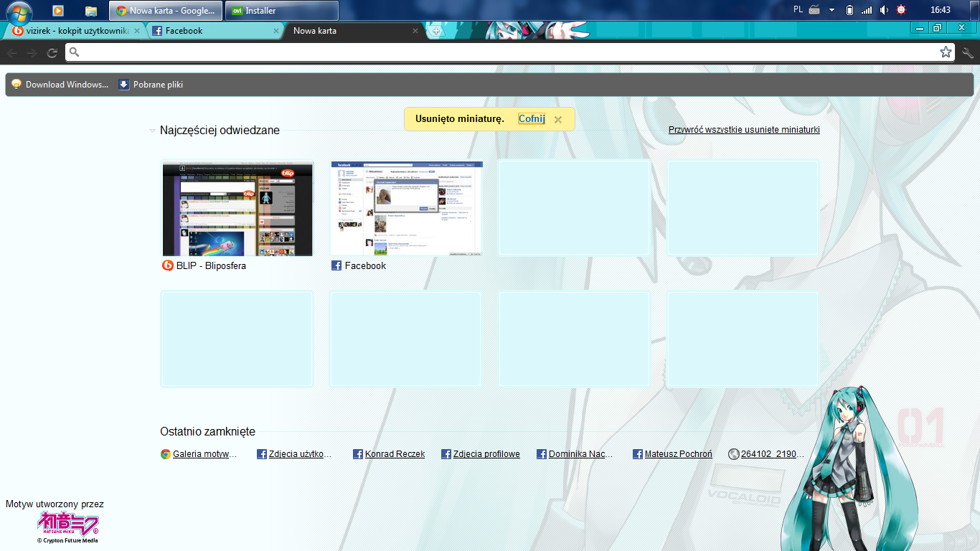This screenshot has height=551, width=980.
Task: Reopen Zdjęcia profilowe closed tab
Action: pos(481,454)
